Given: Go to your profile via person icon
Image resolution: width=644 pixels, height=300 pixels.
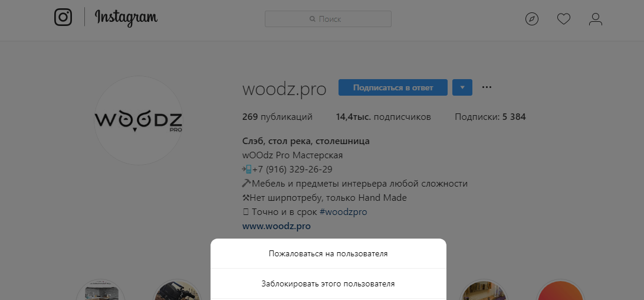Looking at the screenshot, I should [596, 19].
